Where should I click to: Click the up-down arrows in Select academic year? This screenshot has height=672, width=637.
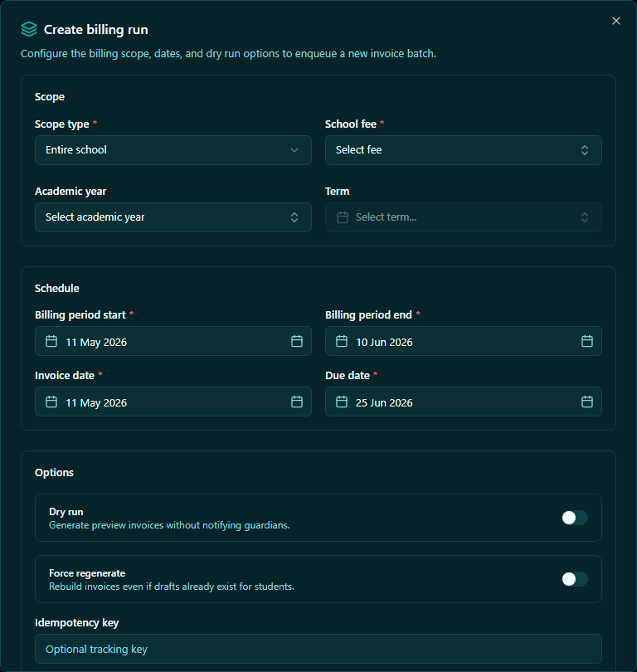point(294,217)
